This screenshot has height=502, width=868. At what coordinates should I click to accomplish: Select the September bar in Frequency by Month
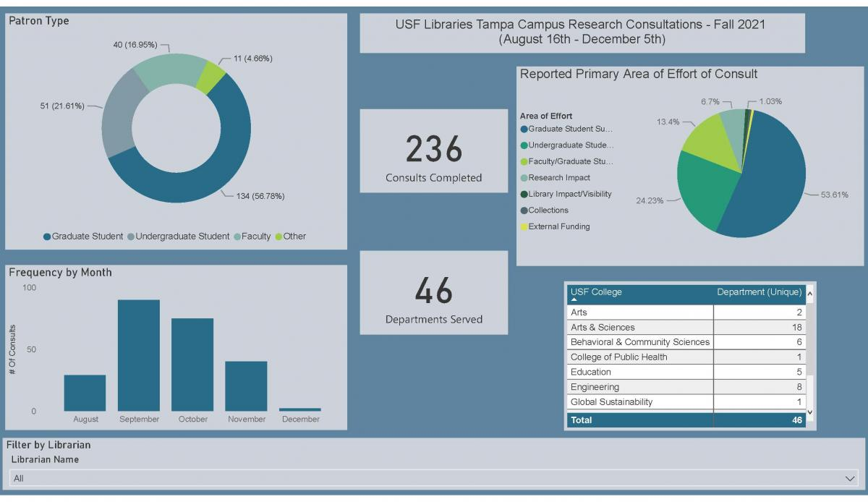point(139,355)
